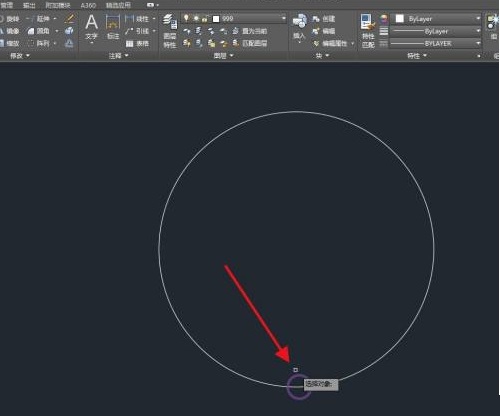The width and height of the screenshot is (500, 416).
Task: Click the lineweight icon beside ByLayer
Action: [x=384, y=31]
